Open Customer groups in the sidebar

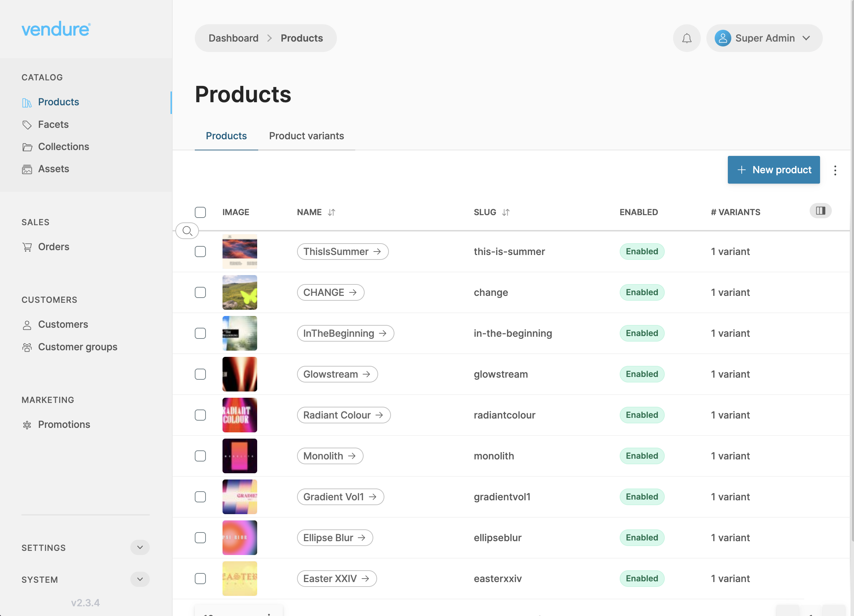(78, 347)
